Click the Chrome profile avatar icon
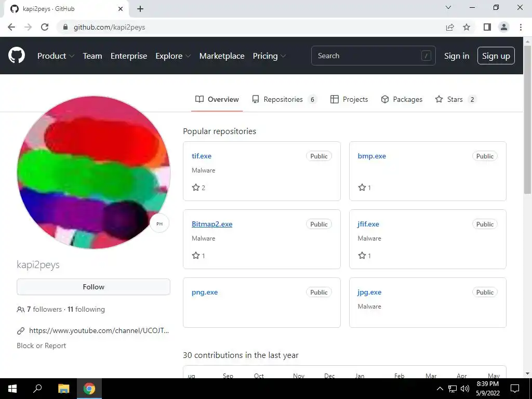The image size is (532, 399). [x=504, y=27]
